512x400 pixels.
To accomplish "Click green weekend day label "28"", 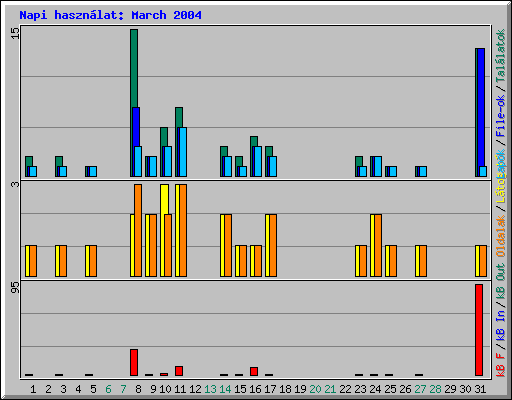I will [x=435, y=389].
